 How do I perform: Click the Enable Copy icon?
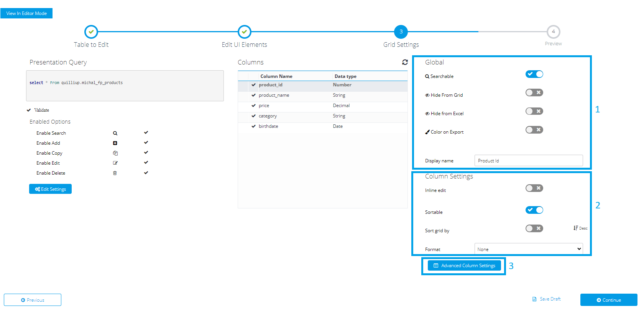tap(115, 153)
